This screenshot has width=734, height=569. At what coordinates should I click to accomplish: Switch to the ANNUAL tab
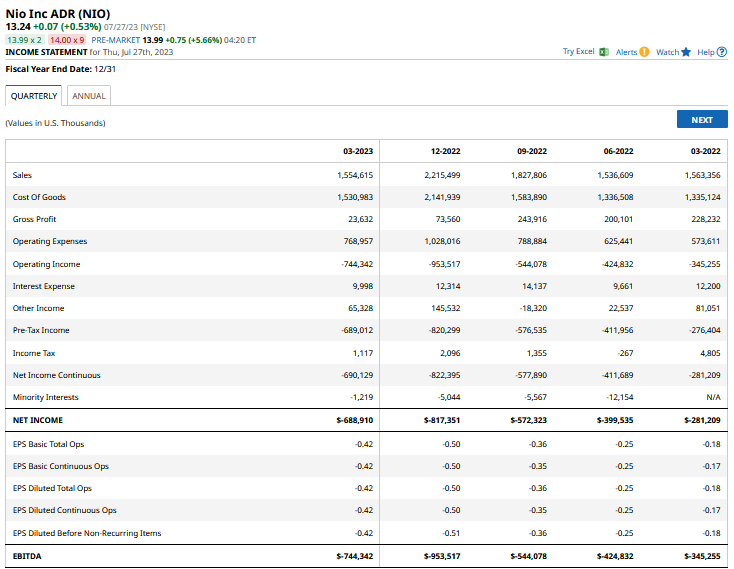point(89,96)
